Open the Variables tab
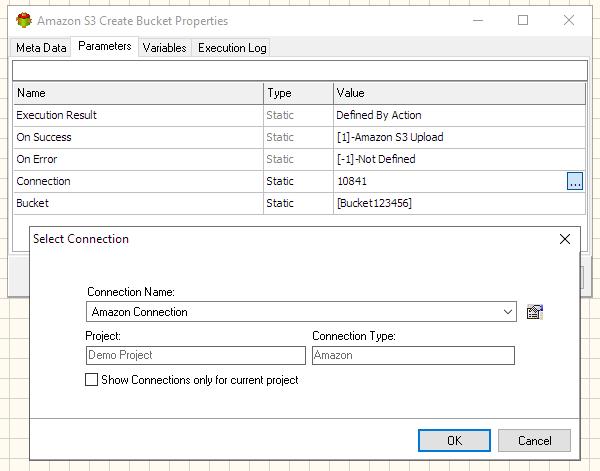This screenshot has width=600, height=471. click(x=165, y=48)
